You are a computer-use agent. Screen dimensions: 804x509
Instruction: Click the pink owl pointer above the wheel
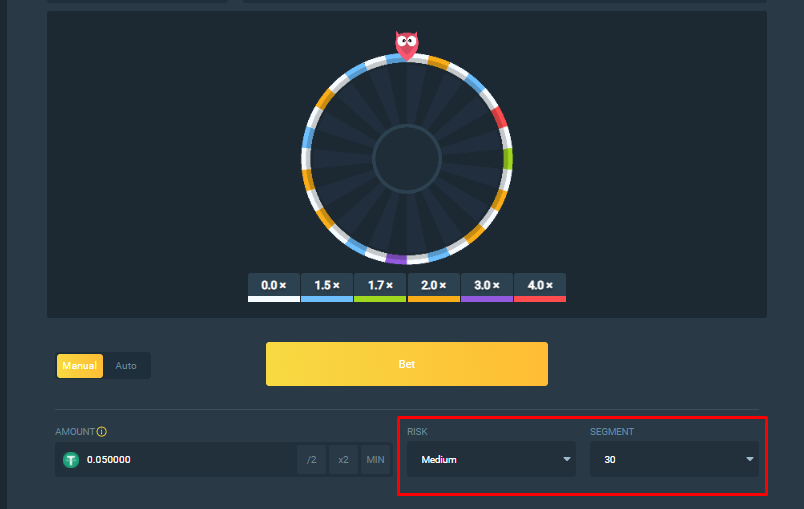406,44
